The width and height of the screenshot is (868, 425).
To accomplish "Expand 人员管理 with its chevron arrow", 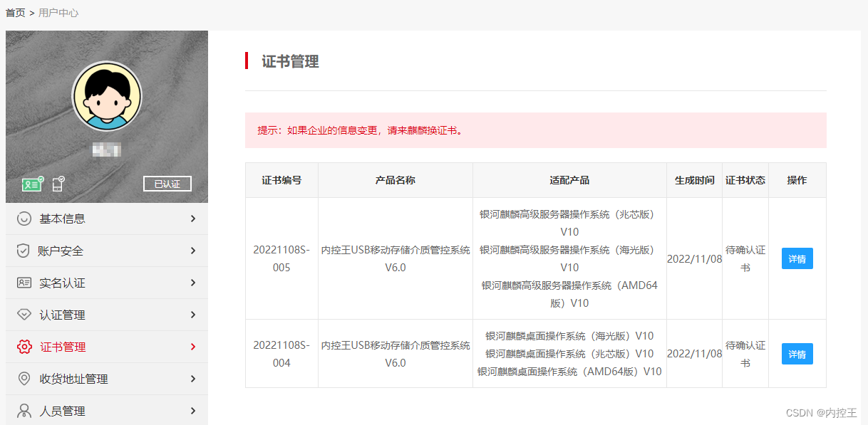I will [193, 411].
